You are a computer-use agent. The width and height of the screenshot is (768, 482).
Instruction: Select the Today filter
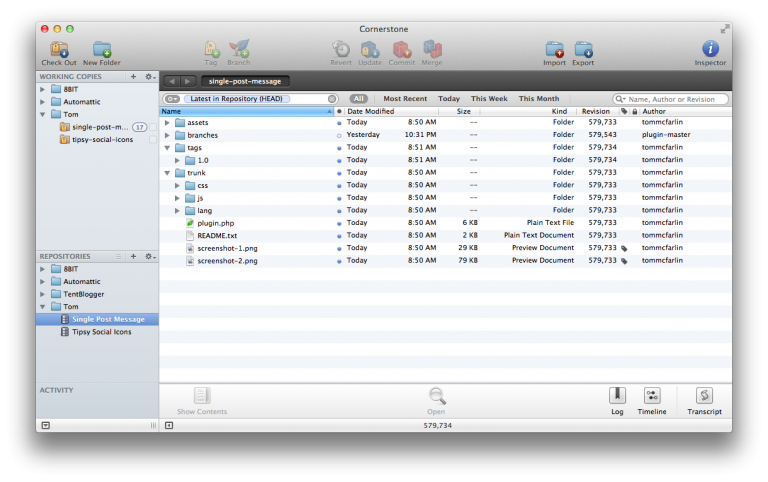pyautogui.click(x=449, y=99)
